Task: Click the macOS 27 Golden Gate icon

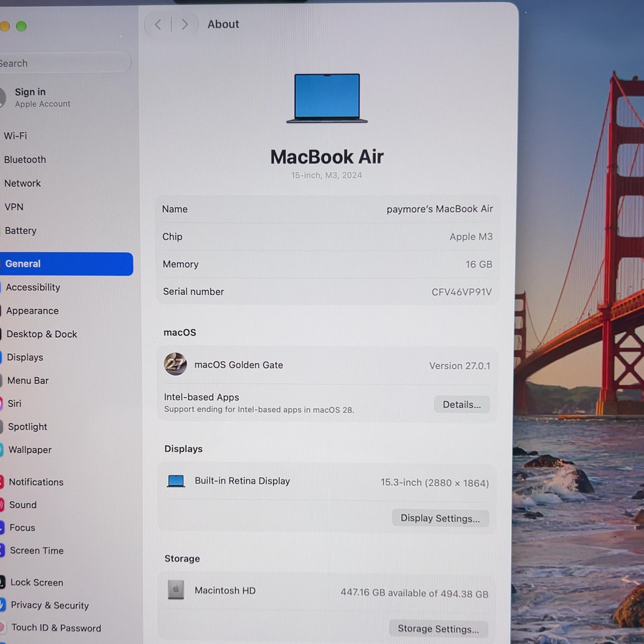Action: tap(175, 364)
